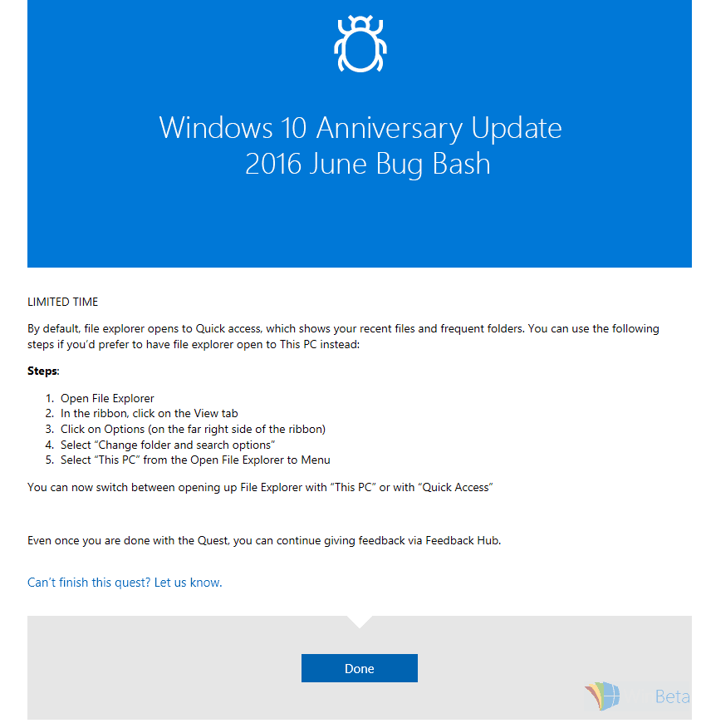Click the gray footer area left of Done
The width and height of the screenshot is (706, 728).
coord(164,668)
